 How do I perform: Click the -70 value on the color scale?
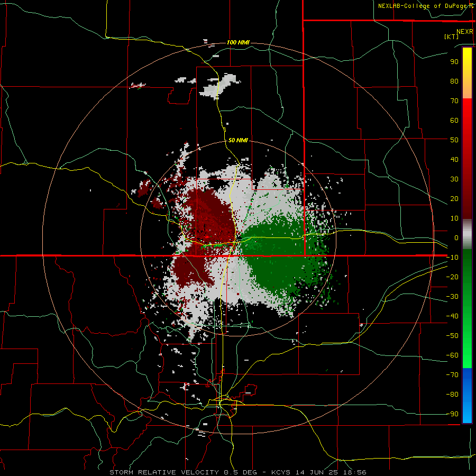[452, 375]
